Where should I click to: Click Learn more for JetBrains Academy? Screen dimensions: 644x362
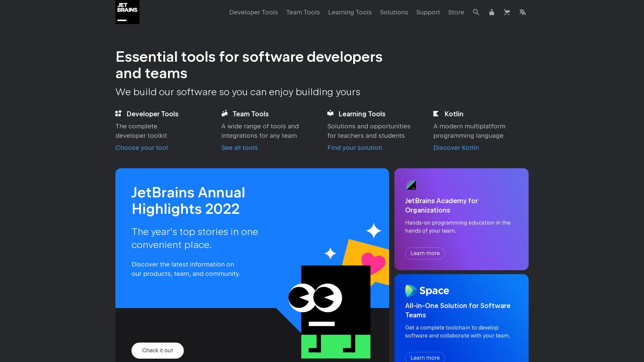click(425, 253)
